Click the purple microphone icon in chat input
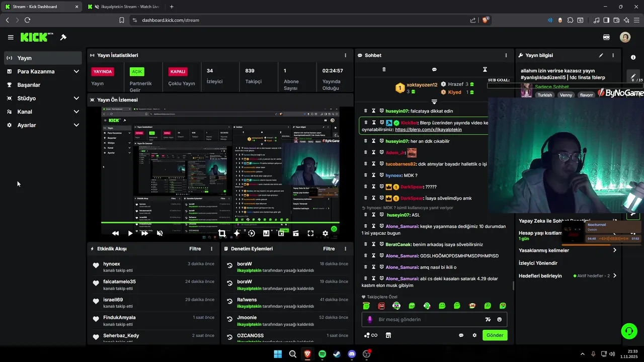644x362 pixels. point(370,319)
